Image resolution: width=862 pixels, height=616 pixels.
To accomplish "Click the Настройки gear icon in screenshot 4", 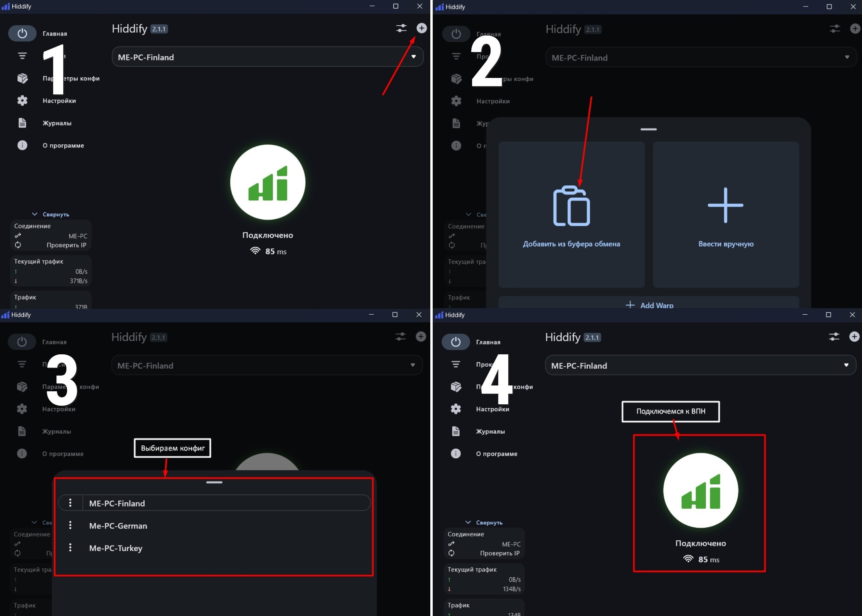I will (456, 409).
